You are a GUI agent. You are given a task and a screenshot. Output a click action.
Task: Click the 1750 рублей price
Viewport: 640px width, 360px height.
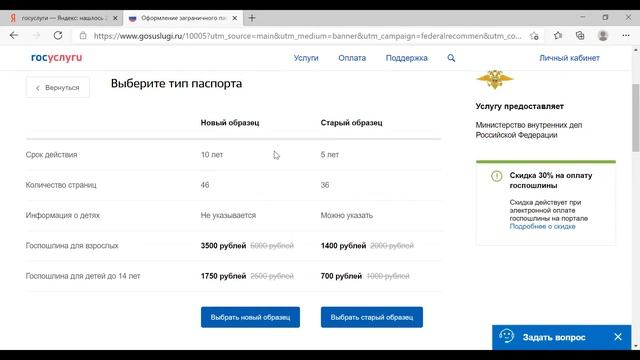coord(223,276)
